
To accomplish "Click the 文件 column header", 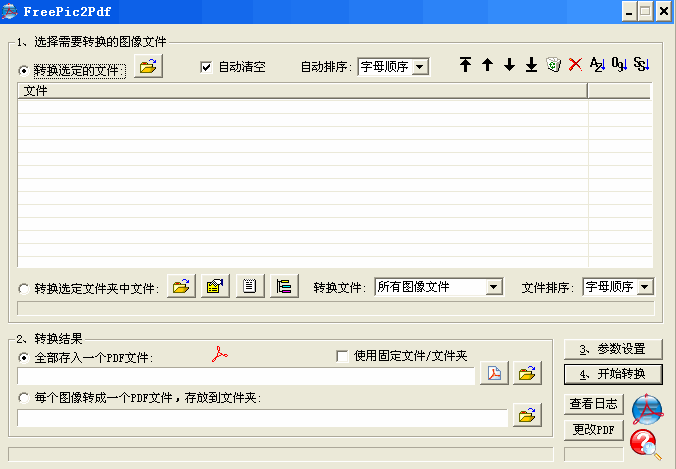I will pyautogui.click(x=303, y=91).
